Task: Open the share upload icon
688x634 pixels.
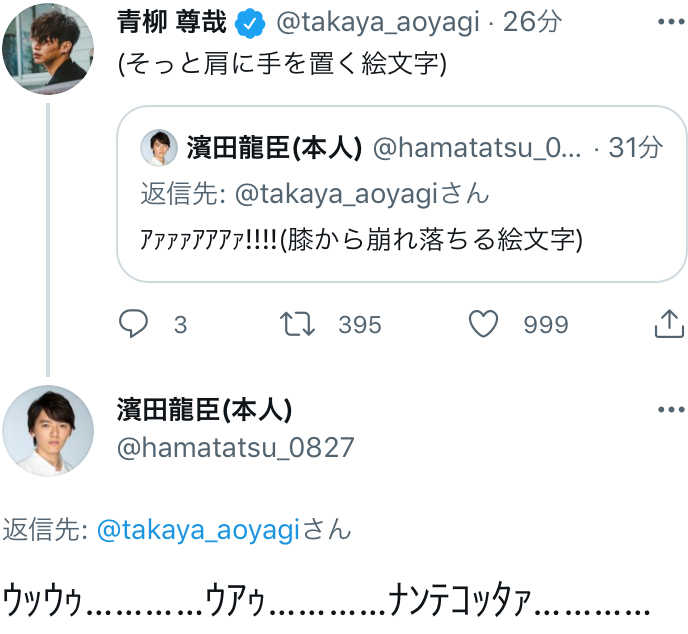Action: click(668, 323)
